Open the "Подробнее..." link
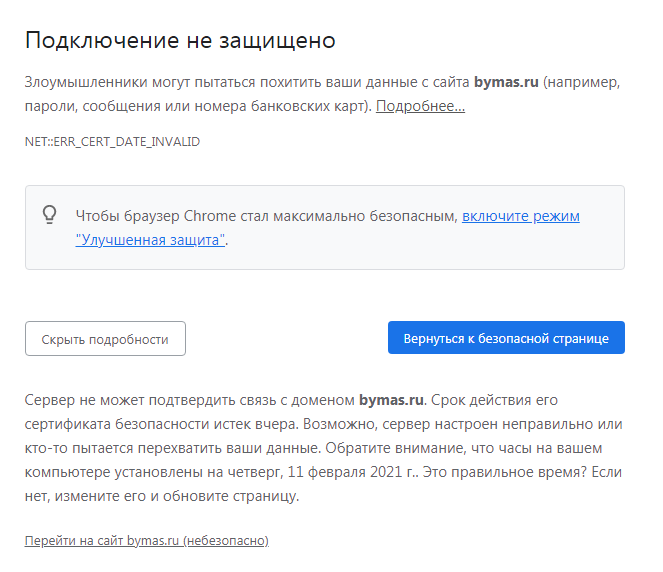The width and height of the screenshot is (663, 572). pos(420,106)
